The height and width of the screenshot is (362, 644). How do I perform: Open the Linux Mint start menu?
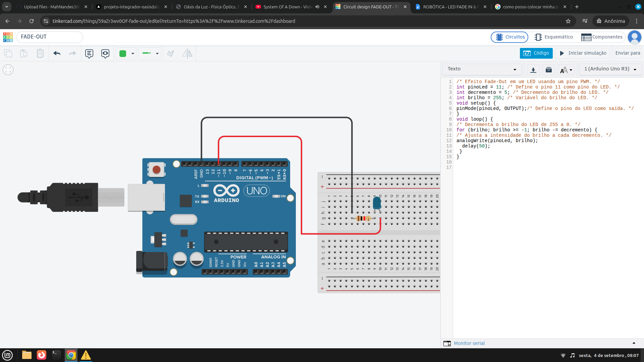click(x=7, y=355)
